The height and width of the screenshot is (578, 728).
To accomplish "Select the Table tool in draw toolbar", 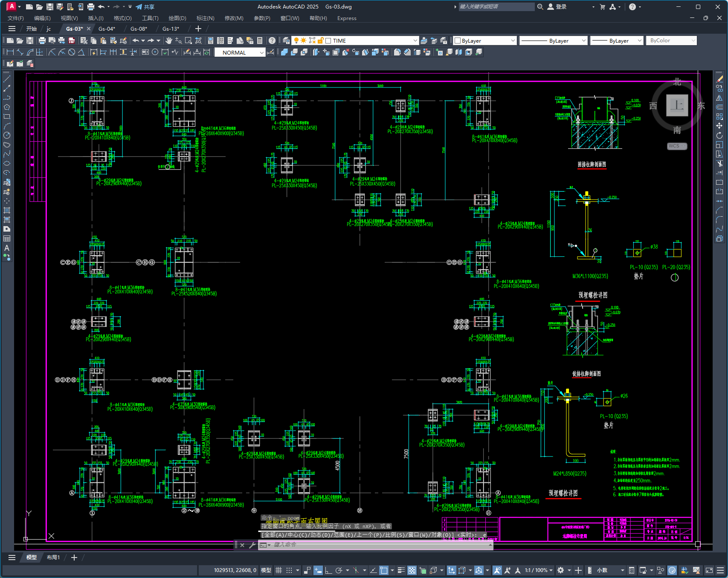I will [x=7, y=238].
